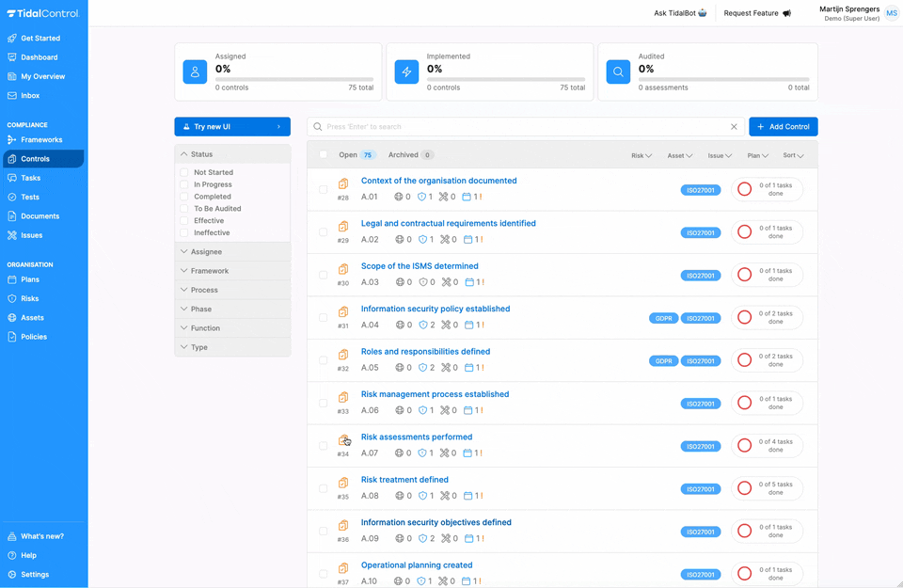
Task: Click the Assigned progress bar
Action: 293,79
